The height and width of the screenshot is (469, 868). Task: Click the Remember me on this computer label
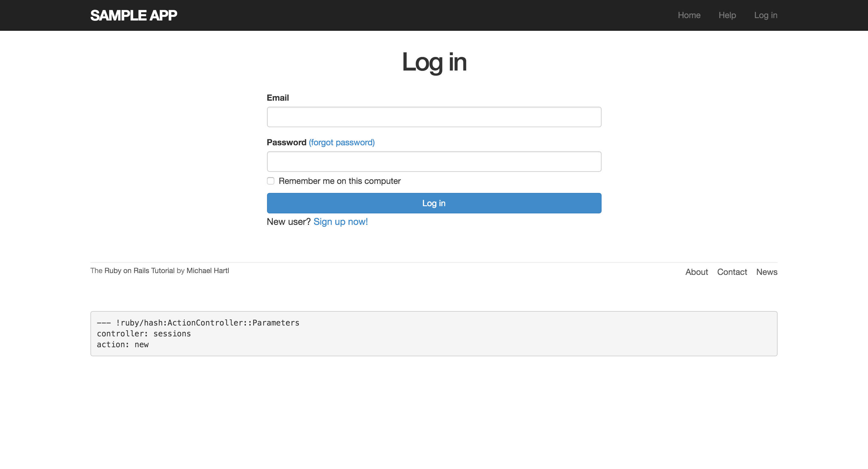pos(339,181)
